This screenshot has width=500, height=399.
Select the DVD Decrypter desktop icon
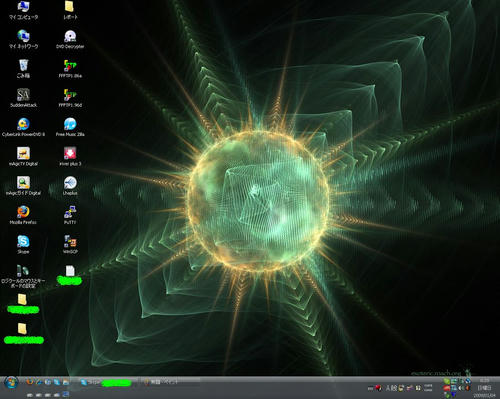[x=70, y=40]
